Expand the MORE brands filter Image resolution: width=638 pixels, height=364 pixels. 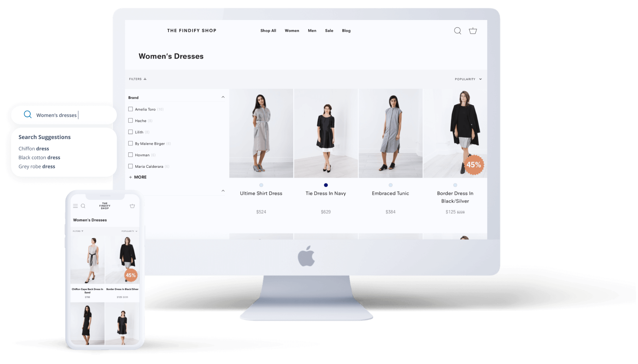pos(138,177)
